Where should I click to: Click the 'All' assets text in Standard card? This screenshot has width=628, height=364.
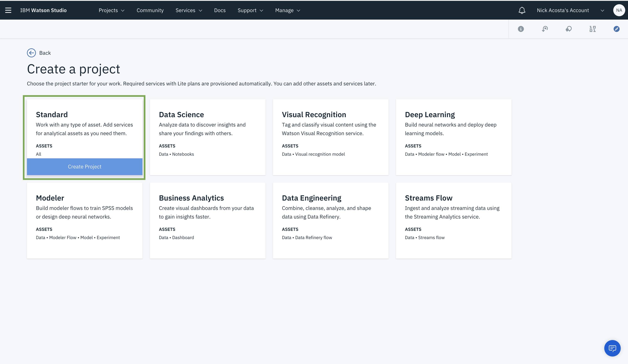tap(38, 154)
